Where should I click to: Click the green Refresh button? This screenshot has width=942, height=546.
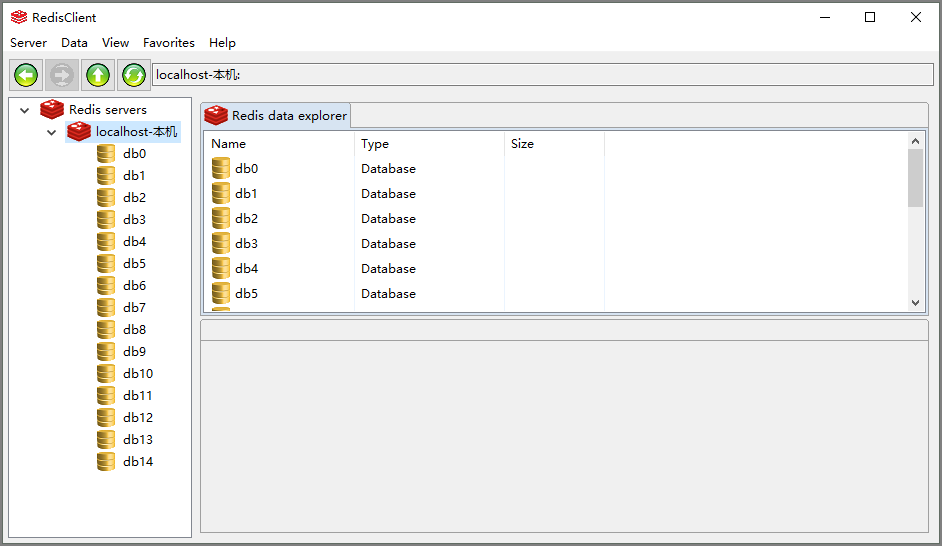[x=134, y=75]
